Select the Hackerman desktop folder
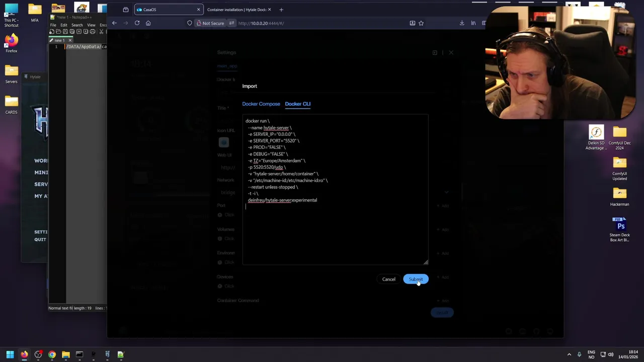644x362 pixels. (x=619, y=197)
